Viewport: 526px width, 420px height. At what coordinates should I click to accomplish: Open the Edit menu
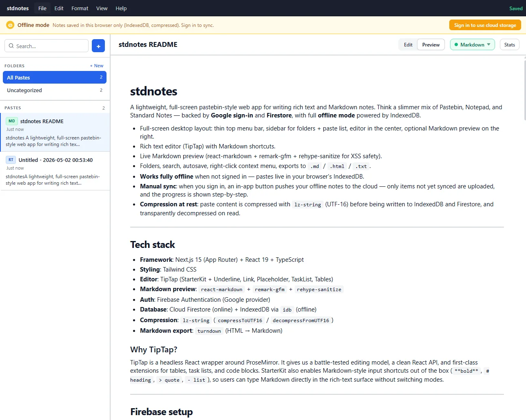59,8
